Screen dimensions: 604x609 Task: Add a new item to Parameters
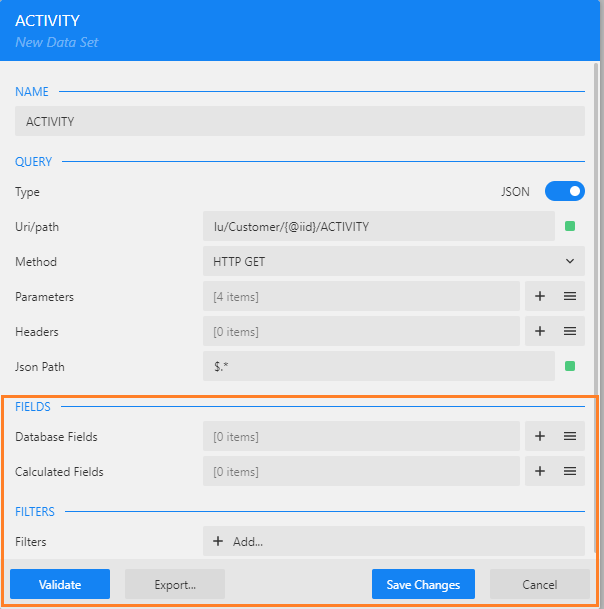coord(540,296)
